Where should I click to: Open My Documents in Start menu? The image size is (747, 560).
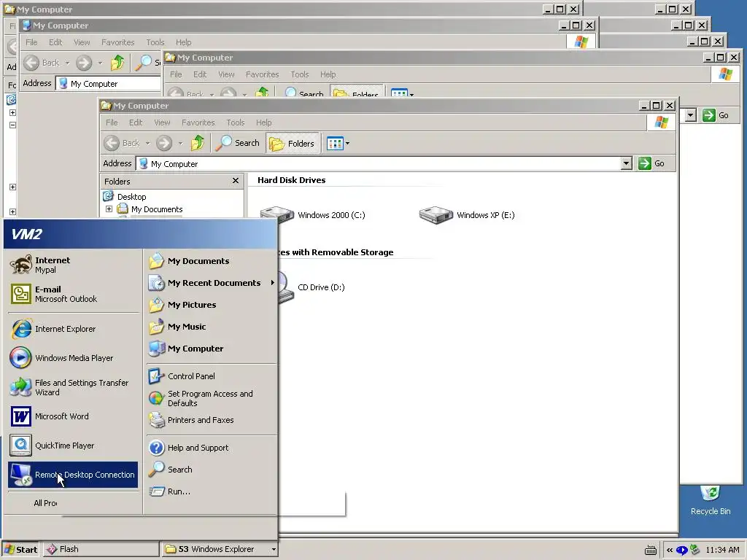point(211,261)
